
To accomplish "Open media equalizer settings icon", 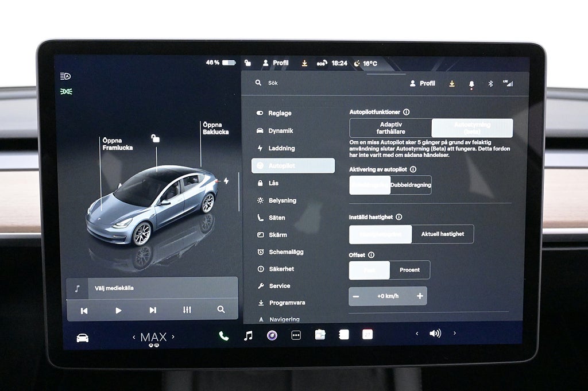I will point(187,310).
